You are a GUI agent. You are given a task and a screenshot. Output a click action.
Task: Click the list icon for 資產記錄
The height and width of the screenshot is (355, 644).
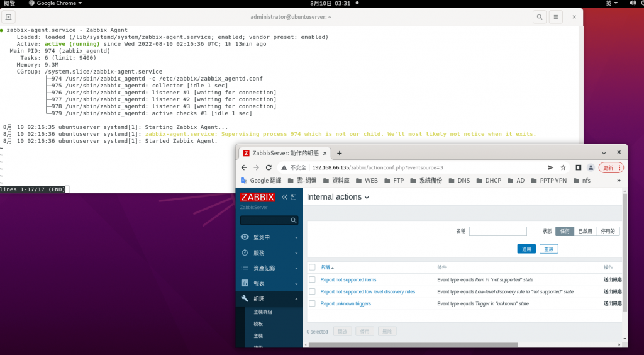tap(245, 268)
